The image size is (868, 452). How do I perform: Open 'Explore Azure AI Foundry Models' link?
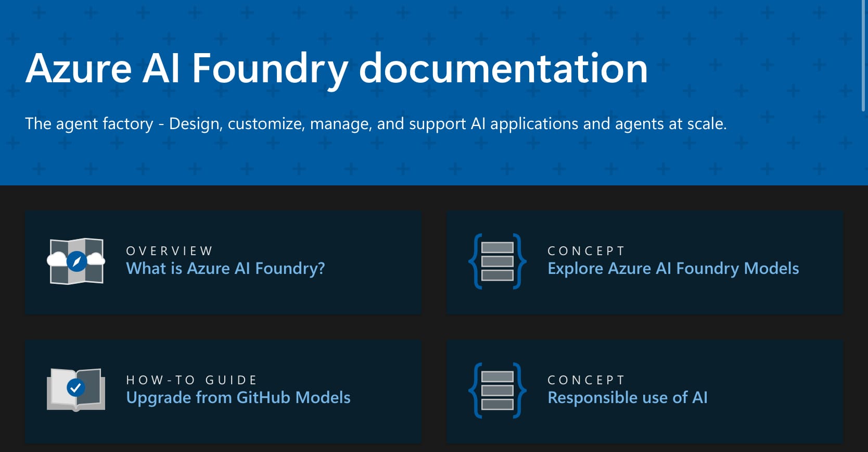[673, 268]
